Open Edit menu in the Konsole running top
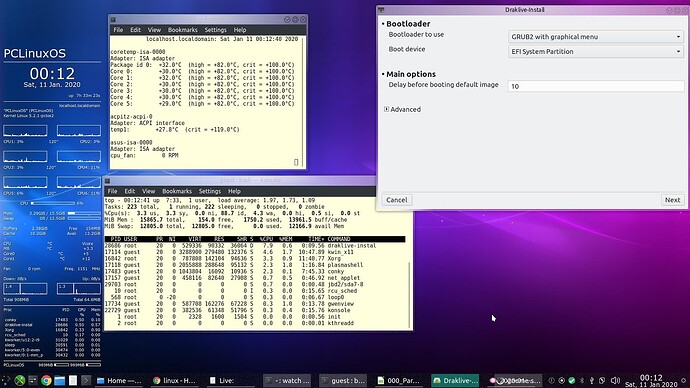The width and height of the screenshot is (690, 388). click(x=129, y=191)
